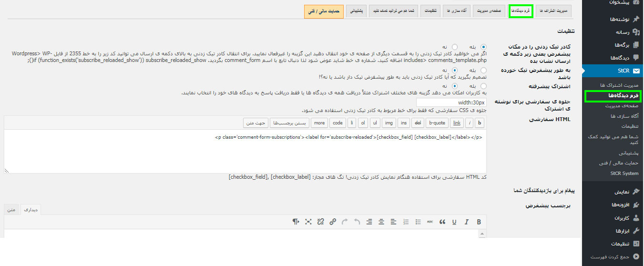Center-align text in the visual editor
644x266 pixels.
(x=381, y=222)
